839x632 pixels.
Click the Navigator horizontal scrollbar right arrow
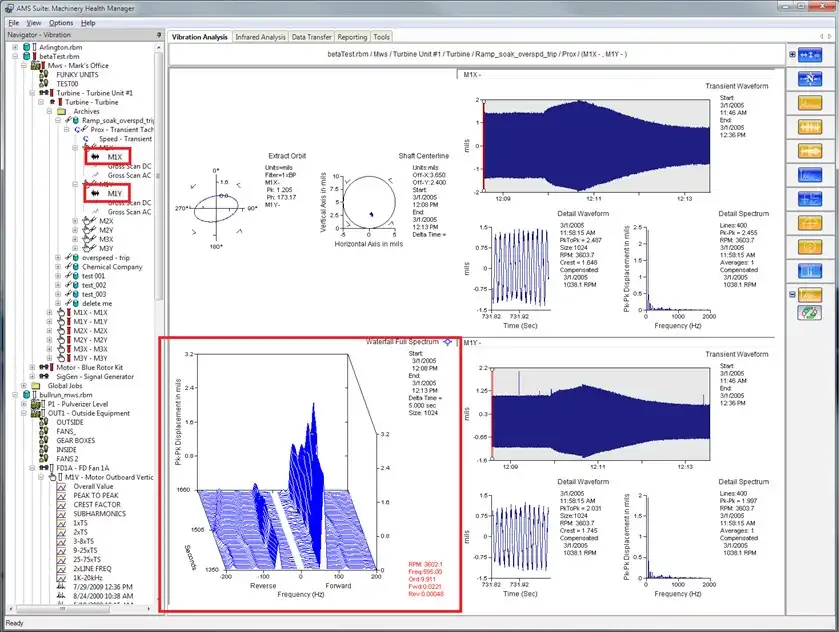pos(148,609)
